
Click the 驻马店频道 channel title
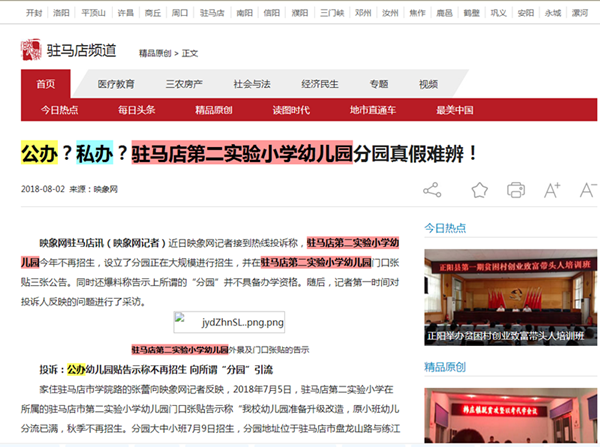pyautogui.click(x=81, y=50)
